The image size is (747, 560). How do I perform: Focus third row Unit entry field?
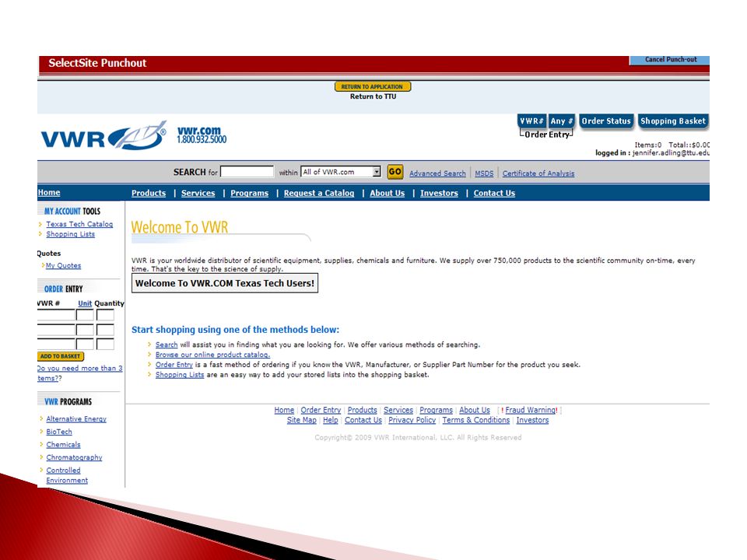pyautogui.click(x=85, y=344)
